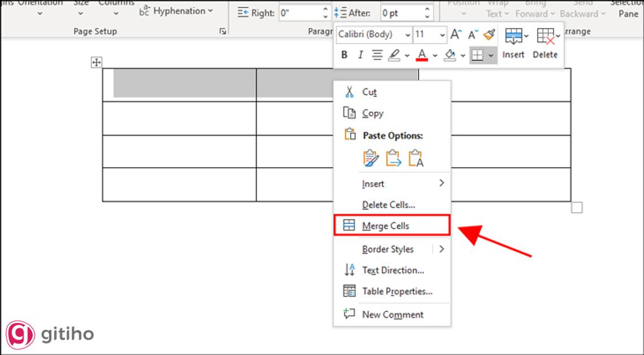Click the paragraph alignment icon in mini toolbar
Image resolution: width=644 pixels, height=355 pixels.
(377, 55)
